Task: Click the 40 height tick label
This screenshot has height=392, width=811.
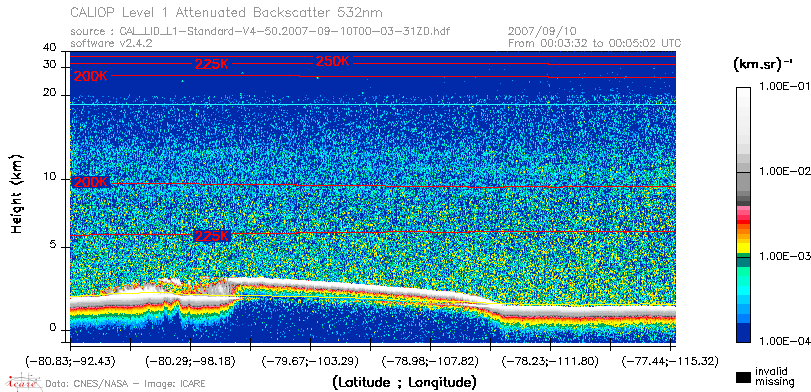Action: [50, 48]
